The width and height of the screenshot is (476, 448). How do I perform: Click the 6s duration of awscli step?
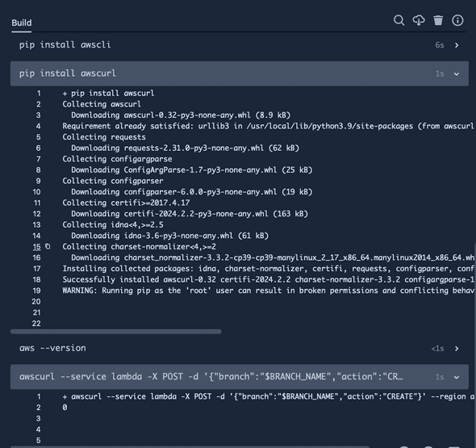(x=440, y=45)
